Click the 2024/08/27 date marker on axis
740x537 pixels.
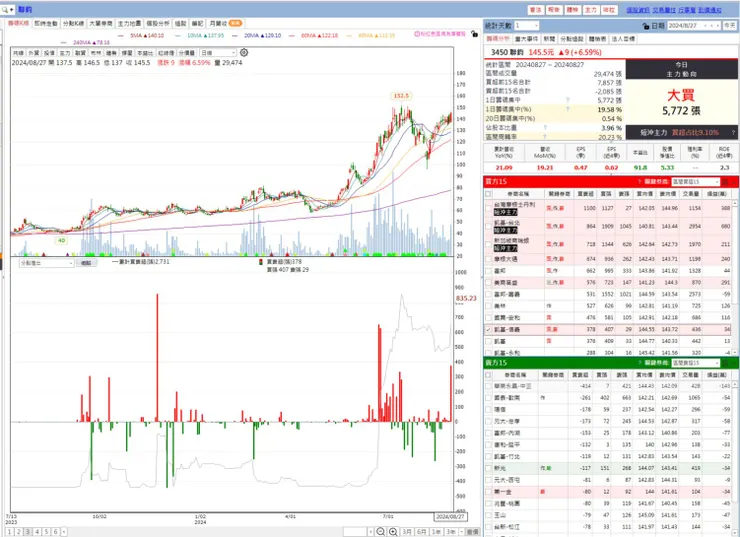(x=450, y=517)
